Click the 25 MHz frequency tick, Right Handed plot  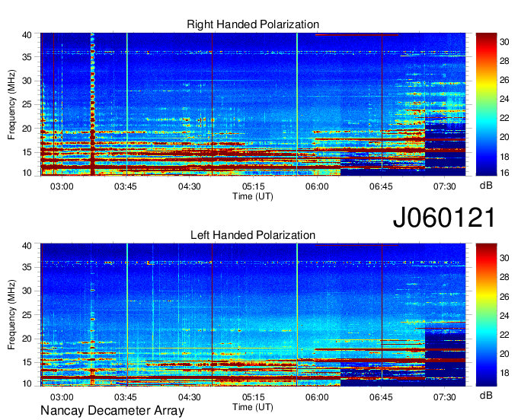coord(27,104)
